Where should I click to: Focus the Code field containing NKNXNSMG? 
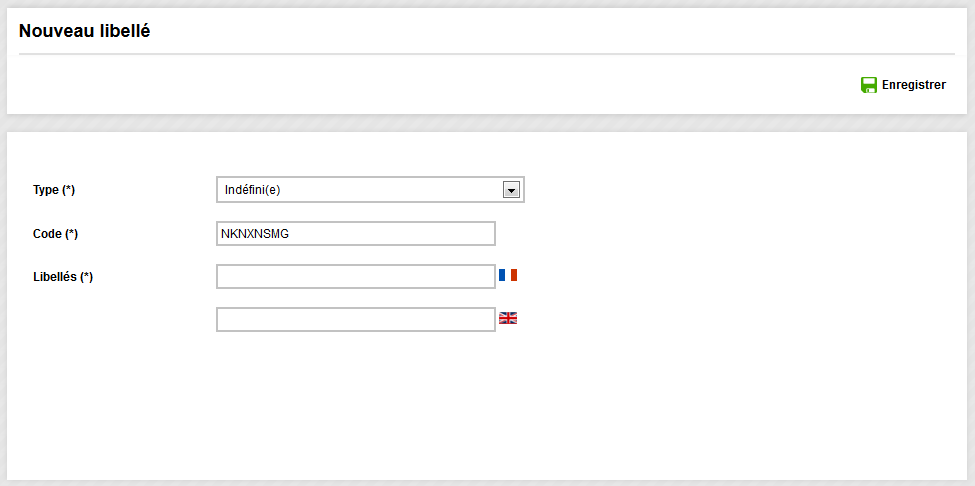click(356, 234)
